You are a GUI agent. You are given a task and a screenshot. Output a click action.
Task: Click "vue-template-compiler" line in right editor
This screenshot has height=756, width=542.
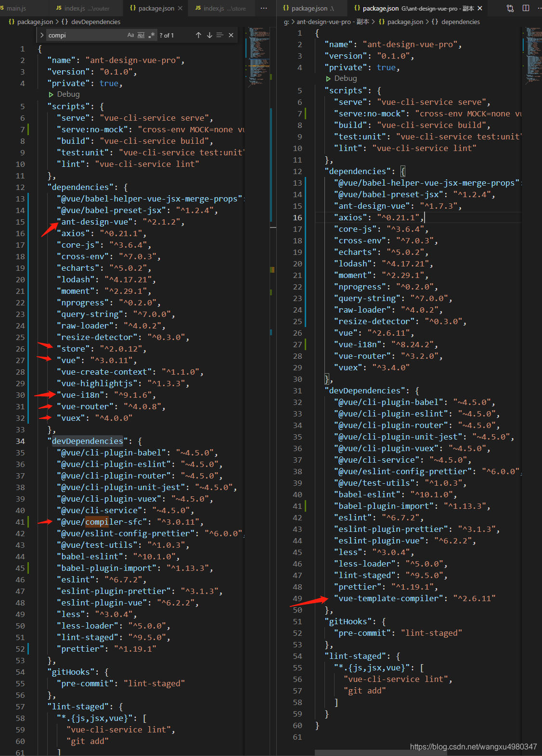(414, 598)
